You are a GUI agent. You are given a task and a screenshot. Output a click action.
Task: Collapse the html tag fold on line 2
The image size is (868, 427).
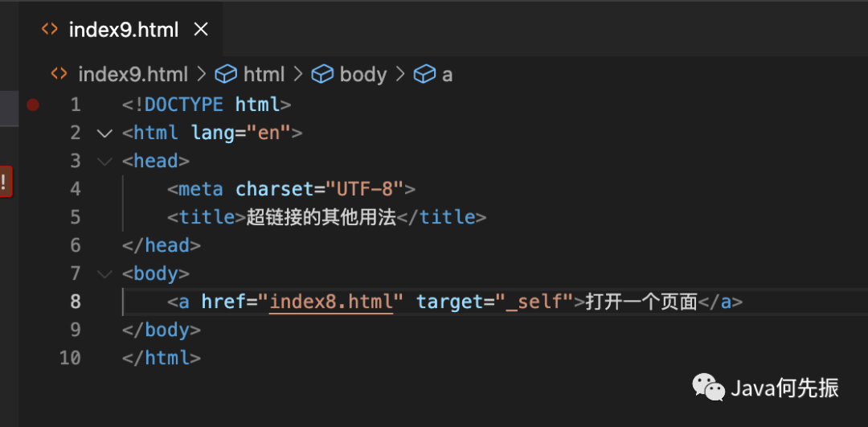[x=104, y=133]
